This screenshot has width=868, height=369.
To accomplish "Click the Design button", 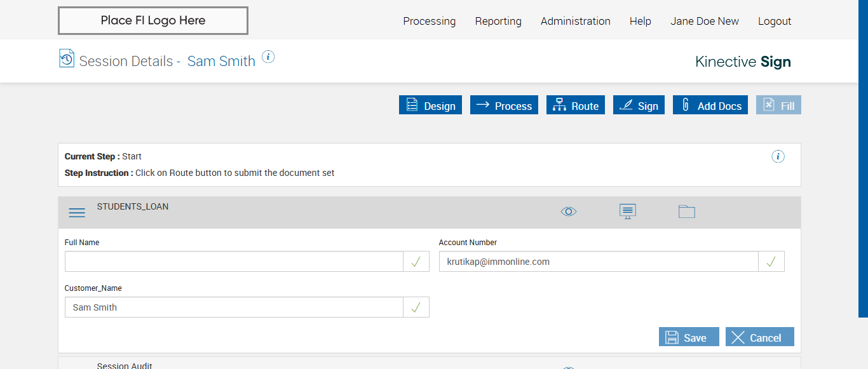I will coord(430,105).
